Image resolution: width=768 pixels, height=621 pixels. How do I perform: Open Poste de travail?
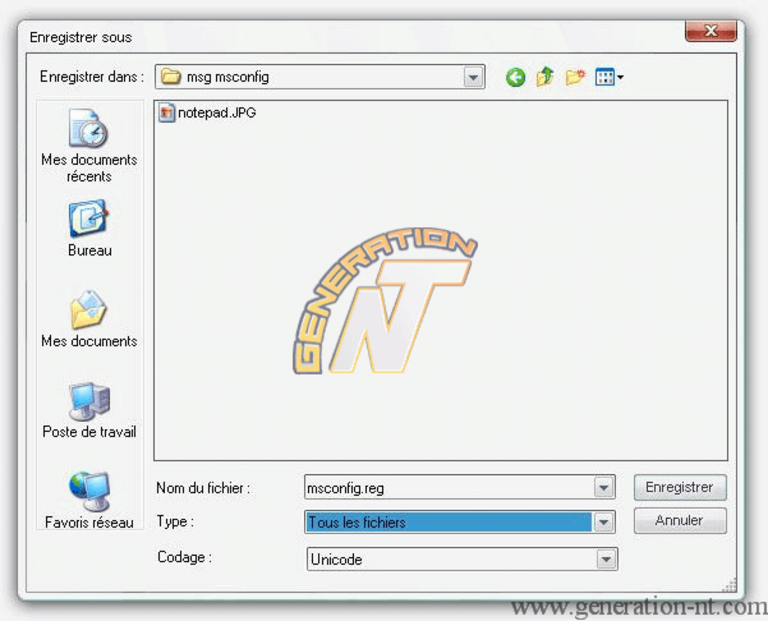[x=89, y=410]
